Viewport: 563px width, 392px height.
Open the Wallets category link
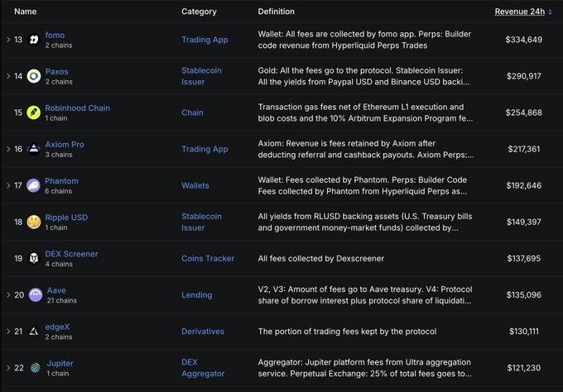pyautogui.click(x=195, y=185)
